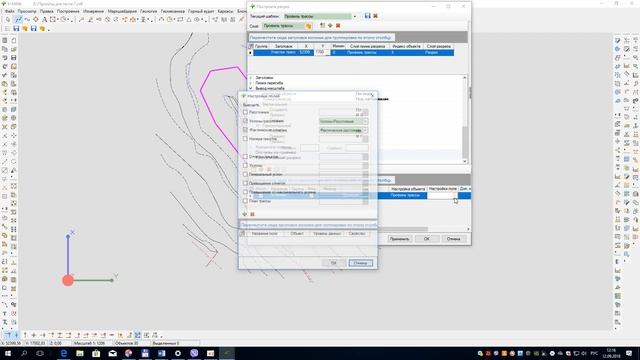Open the Windows Start menu
This screenshot has width=640, height=360.
[8, 353]
